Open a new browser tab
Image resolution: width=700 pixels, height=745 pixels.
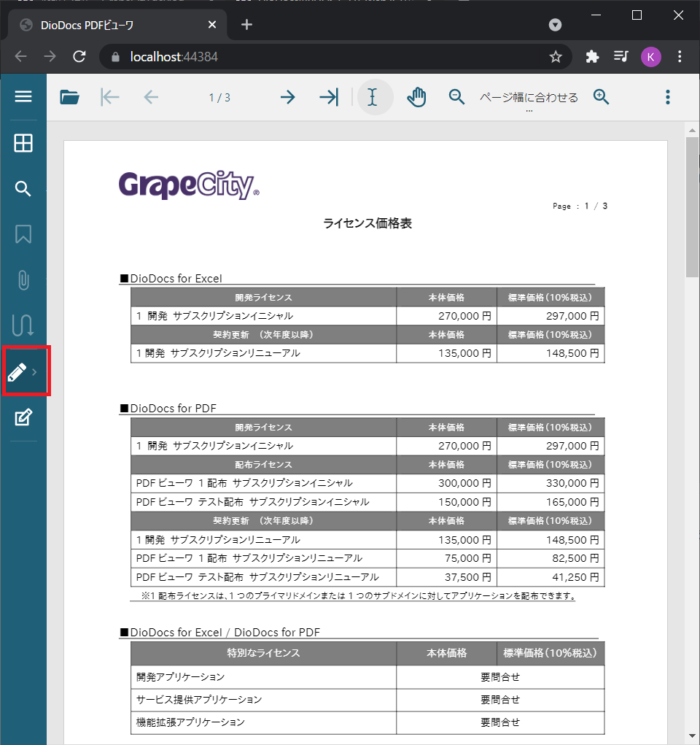246,25
